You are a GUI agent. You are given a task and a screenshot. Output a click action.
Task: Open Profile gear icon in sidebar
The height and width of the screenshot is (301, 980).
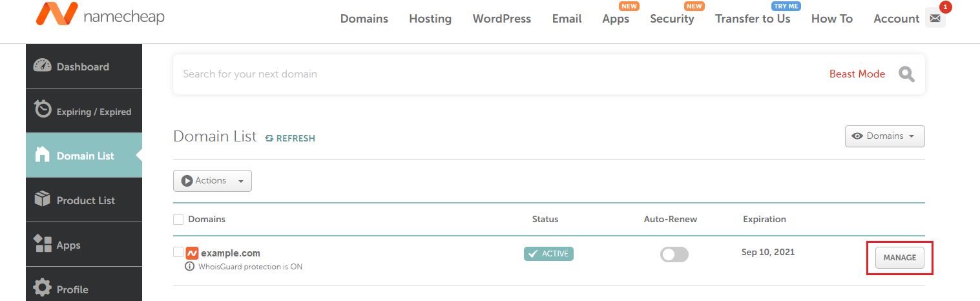(43, 288)
